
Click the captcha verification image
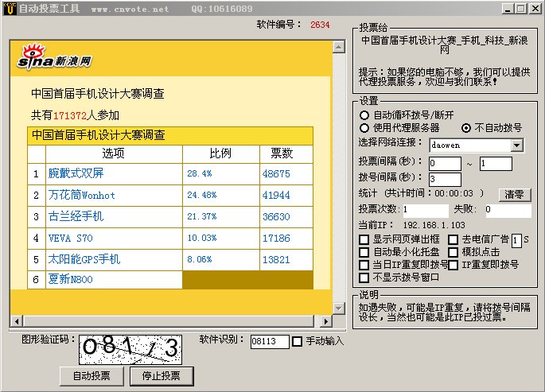pyautogui.click(x=130, y=348)
